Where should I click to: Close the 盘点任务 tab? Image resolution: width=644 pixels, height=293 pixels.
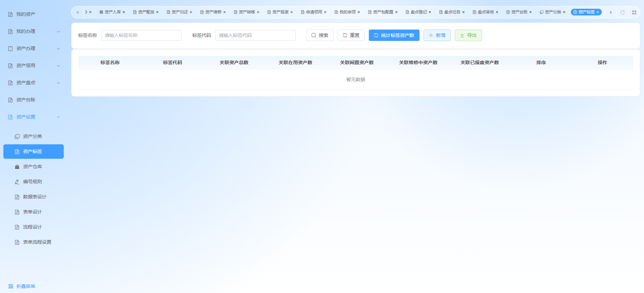[463, 12]
